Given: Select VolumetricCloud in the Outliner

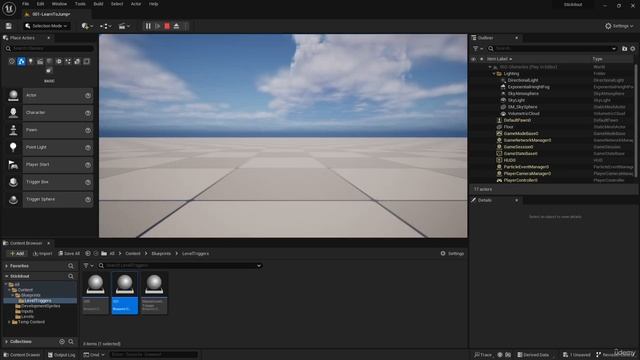Looking at the screenshot, I should 524,114.
